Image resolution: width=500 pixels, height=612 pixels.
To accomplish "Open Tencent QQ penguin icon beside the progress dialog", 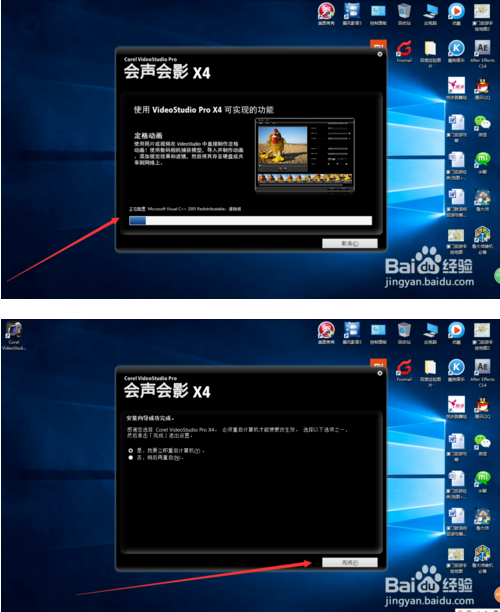I will 482,89.
